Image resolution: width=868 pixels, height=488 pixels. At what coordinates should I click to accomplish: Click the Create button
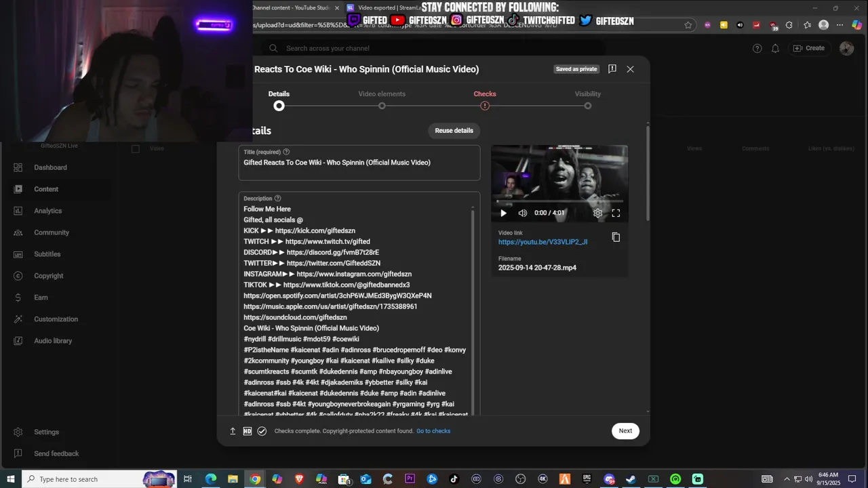[x=809, y=48]
